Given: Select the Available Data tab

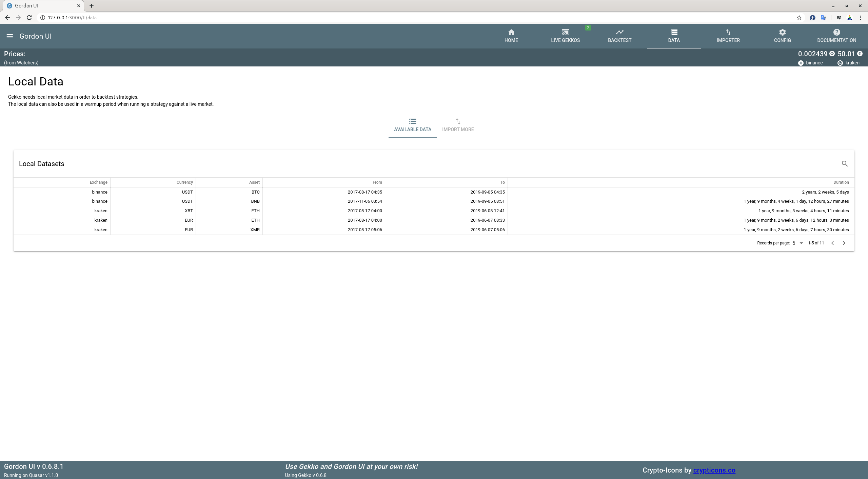Looking at the screenshot, I should point(412,125).
